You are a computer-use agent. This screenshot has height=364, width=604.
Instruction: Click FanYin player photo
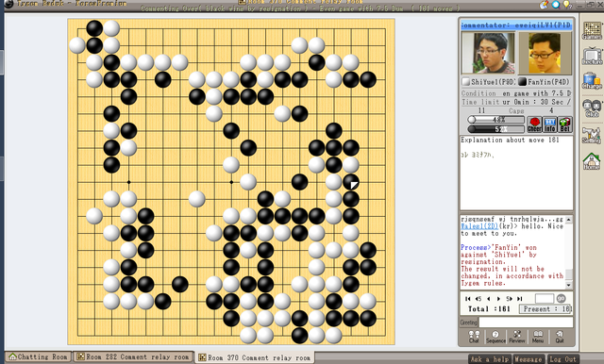coord(545,53)
